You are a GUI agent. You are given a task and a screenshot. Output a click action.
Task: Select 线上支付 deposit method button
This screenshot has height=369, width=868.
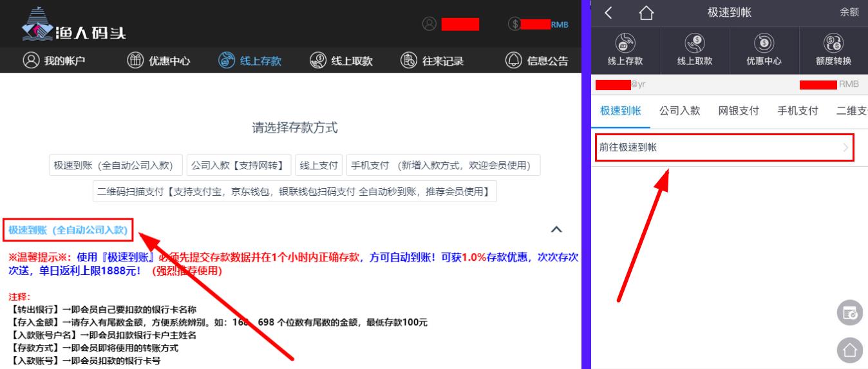pyautogui.click(x=319, y=166)
